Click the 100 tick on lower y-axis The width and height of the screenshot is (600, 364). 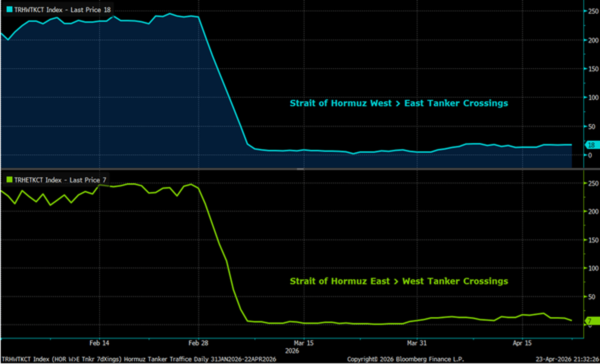tap(592, 268)
